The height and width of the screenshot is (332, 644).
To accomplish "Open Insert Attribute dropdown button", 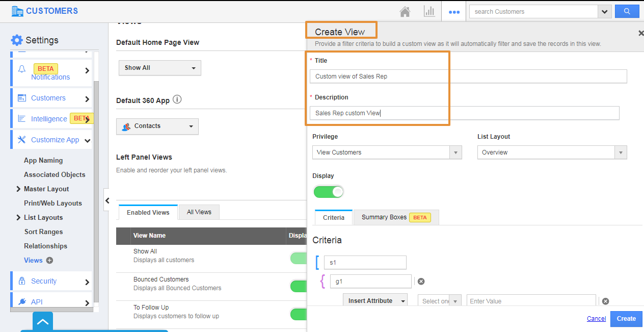I will 375,301.
